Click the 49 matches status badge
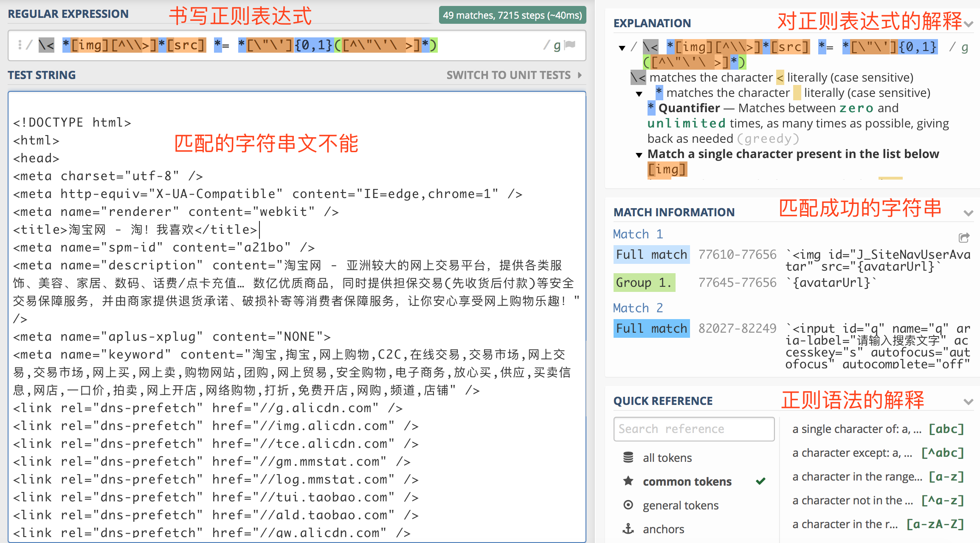980x543 pixels. point(512,15)
